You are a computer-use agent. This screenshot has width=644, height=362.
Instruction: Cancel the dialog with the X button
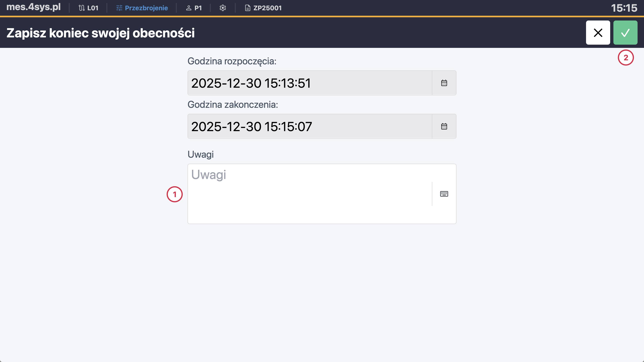click(598, 32)
